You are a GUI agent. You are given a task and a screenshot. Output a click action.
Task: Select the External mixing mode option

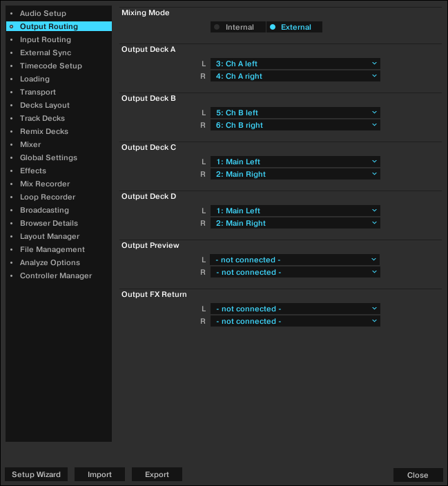coord(294,28)
